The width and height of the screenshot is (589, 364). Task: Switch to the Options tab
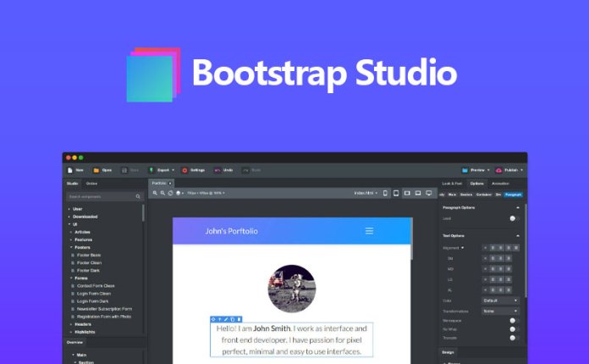476,184
